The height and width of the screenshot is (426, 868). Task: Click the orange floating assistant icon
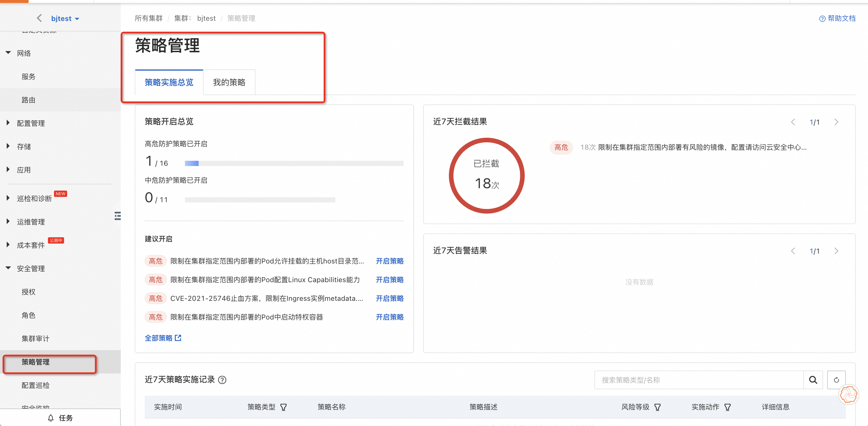click(848, 394)
